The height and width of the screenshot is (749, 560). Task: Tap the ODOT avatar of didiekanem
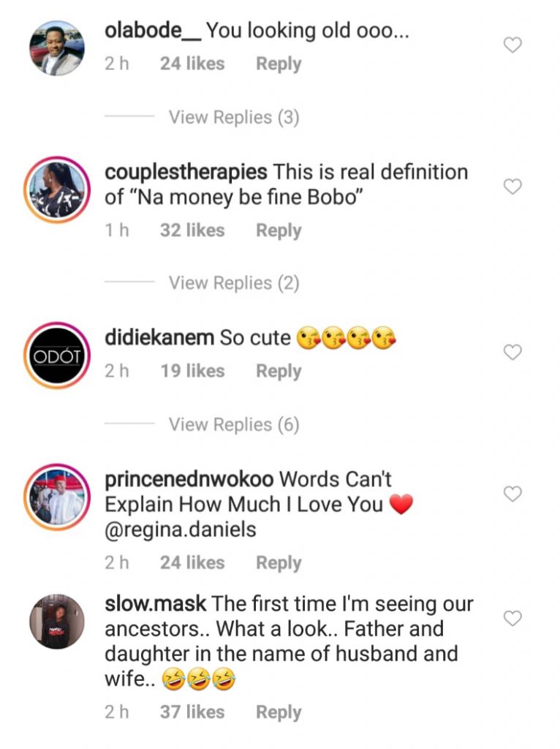pos(57,355)
